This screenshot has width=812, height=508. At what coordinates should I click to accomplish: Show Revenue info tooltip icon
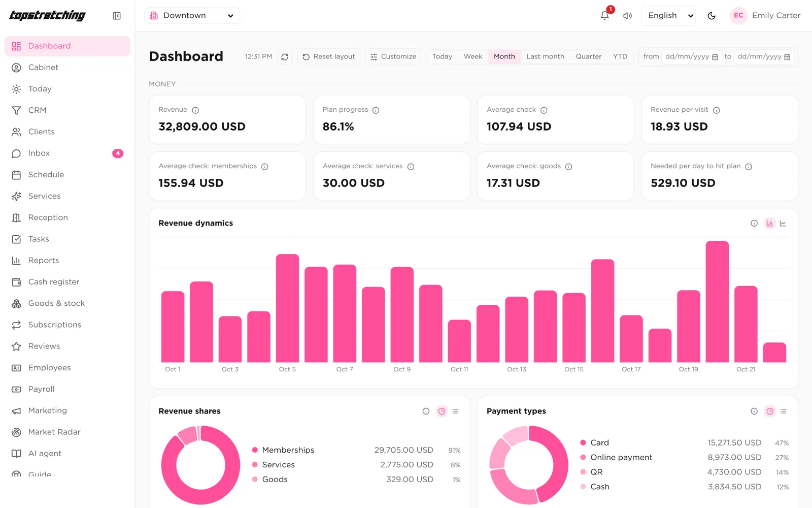(195, 110)
